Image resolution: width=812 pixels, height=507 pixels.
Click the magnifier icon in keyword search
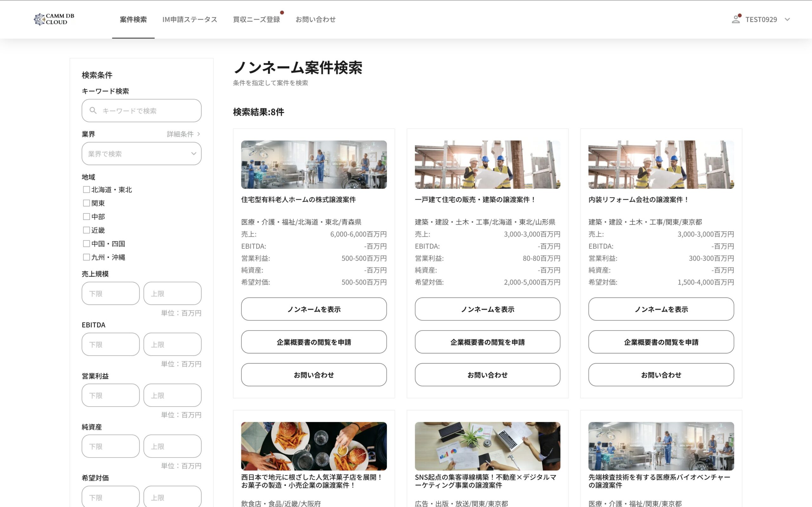[93, 110]
